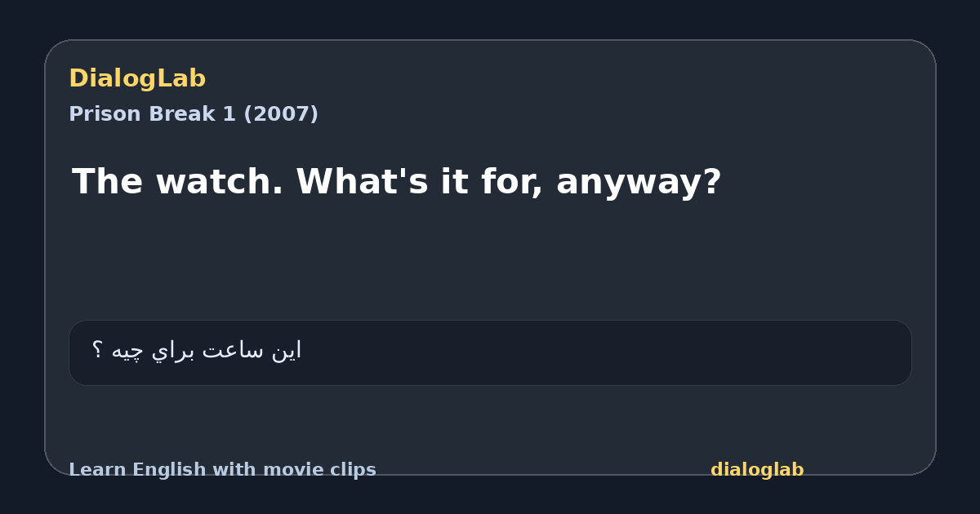
Task: Click "Learn English with movie clips" tagline
Action: pos(222,470)
